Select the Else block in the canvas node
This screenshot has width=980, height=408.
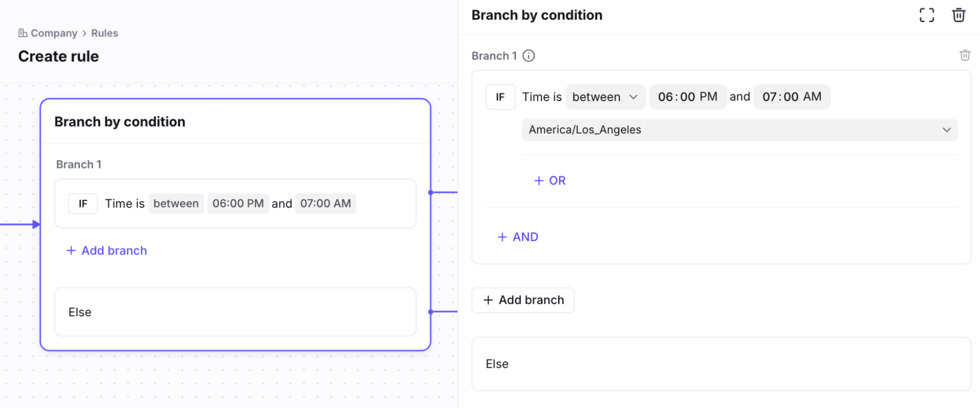coord(235,312)
